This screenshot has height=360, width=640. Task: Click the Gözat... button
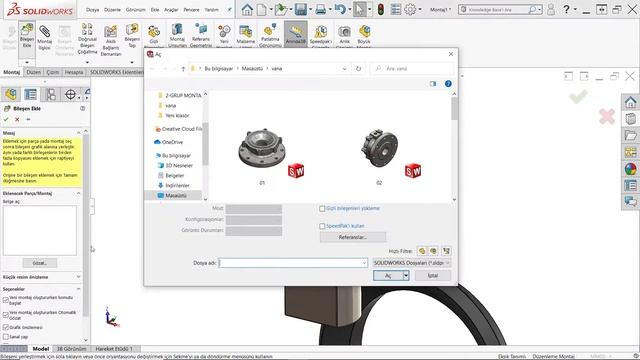[x=40, y=263]
